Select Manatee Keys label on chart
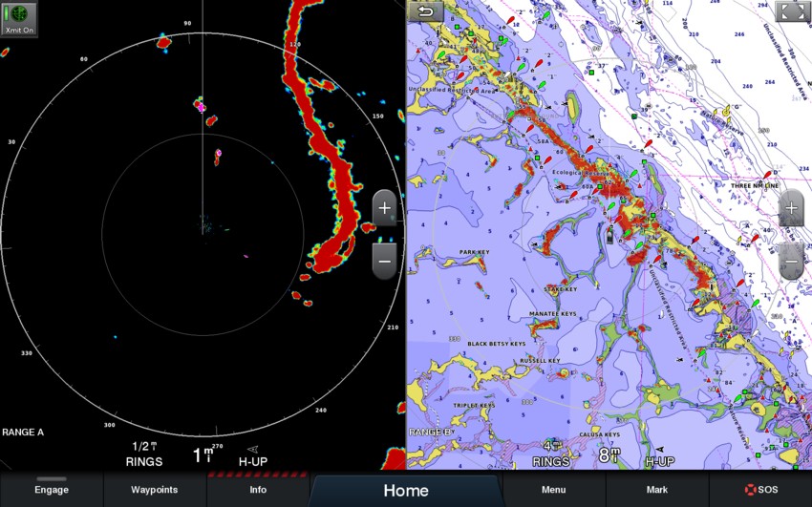This screenshot has width=812, height=507. 553,313
